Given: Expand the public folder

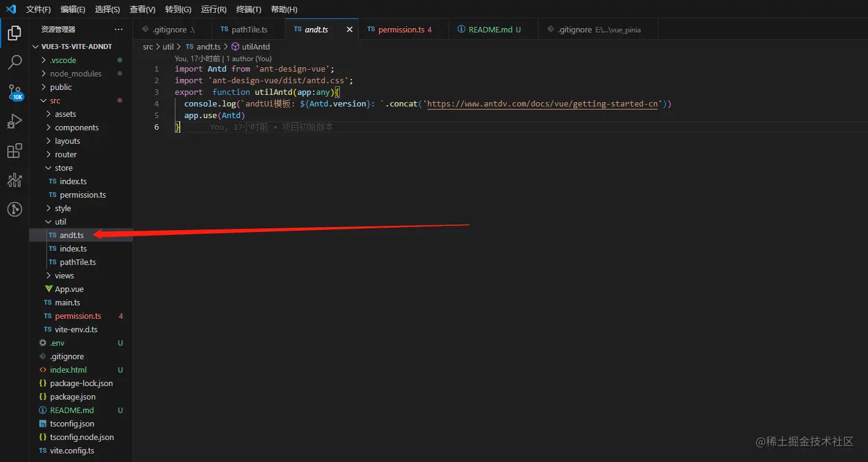Looking at the screenshot, I should 43,87.
